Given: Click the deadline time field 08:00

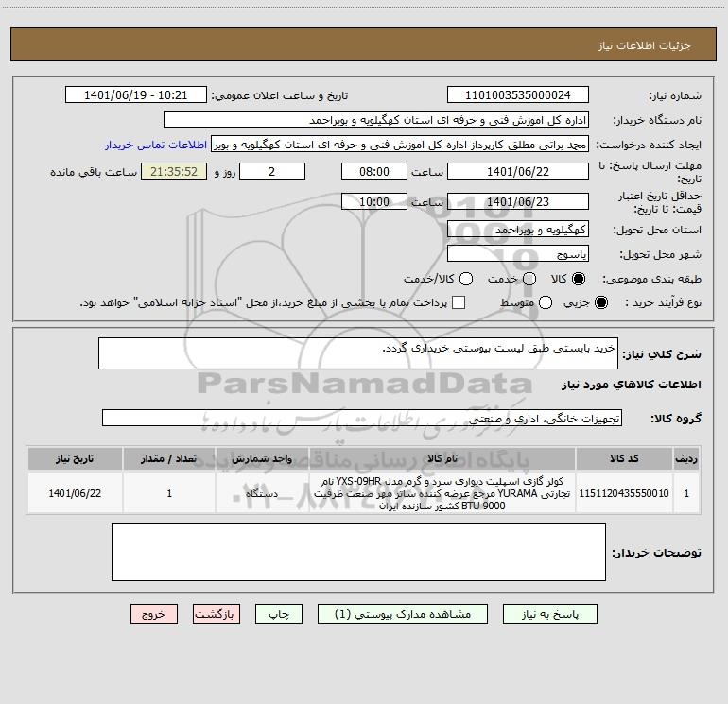Looking at the screenshot, I should [374, 171].
